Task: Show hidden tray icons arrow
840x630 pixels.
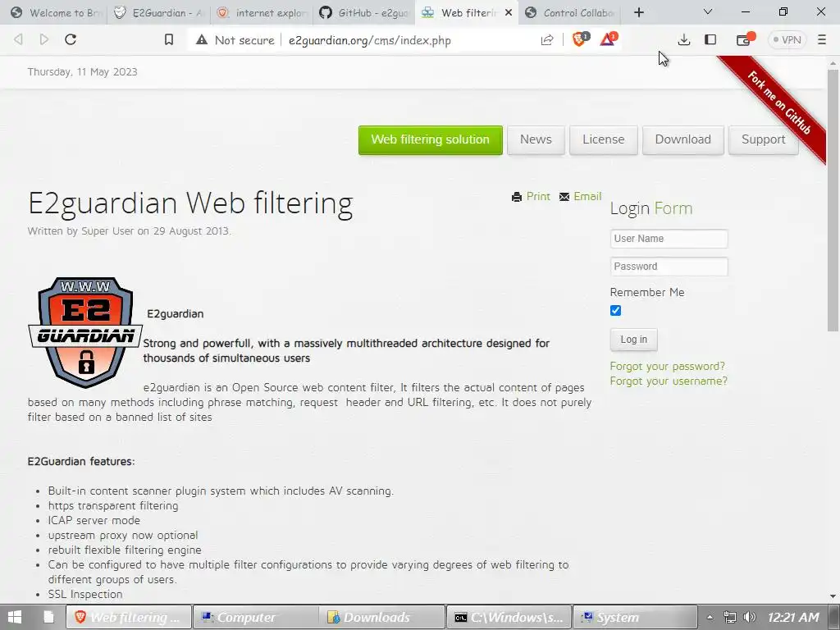Action: pos(710,617)
